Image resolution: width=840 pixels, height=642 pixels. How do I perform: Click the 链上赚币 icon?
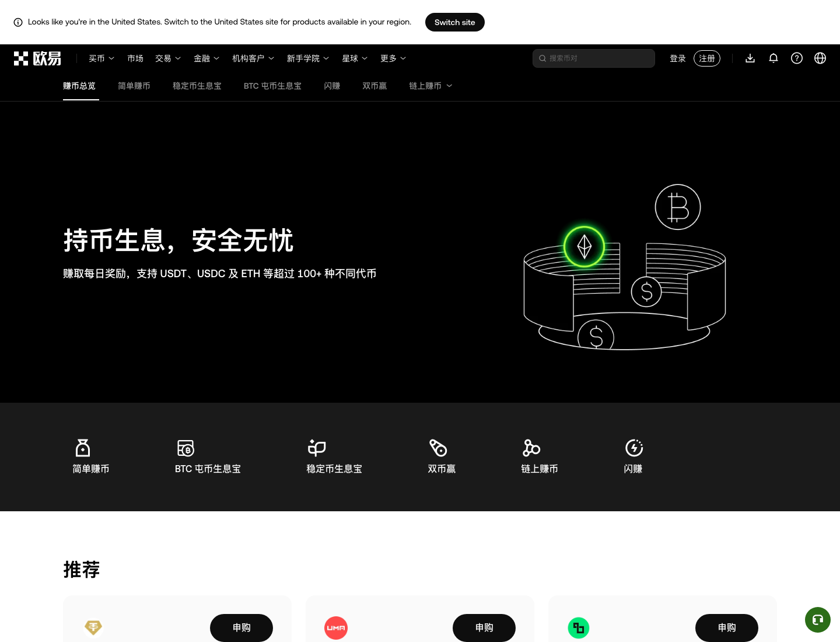(x=531, y=448)
